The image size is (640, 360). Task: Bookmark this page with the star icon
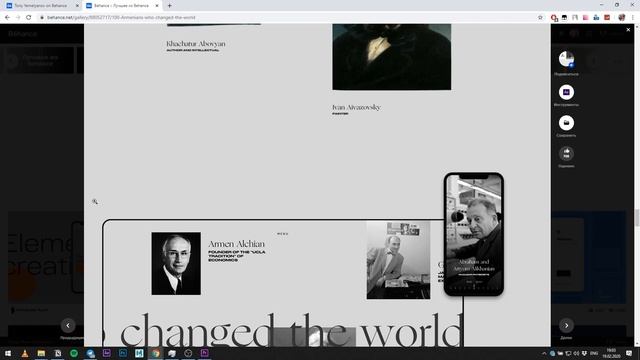[540, 18]
